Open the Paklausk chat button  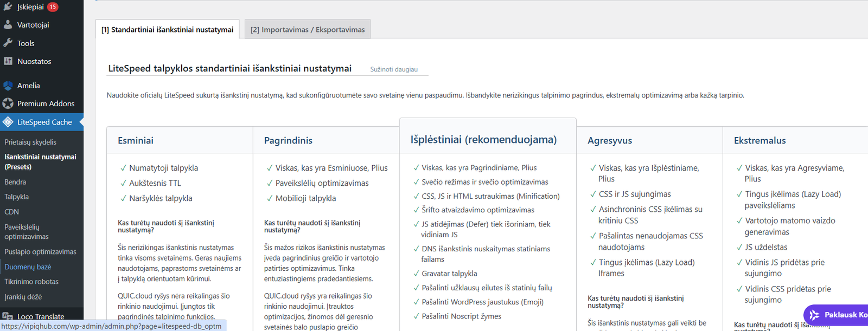click(x=837, y=315)
